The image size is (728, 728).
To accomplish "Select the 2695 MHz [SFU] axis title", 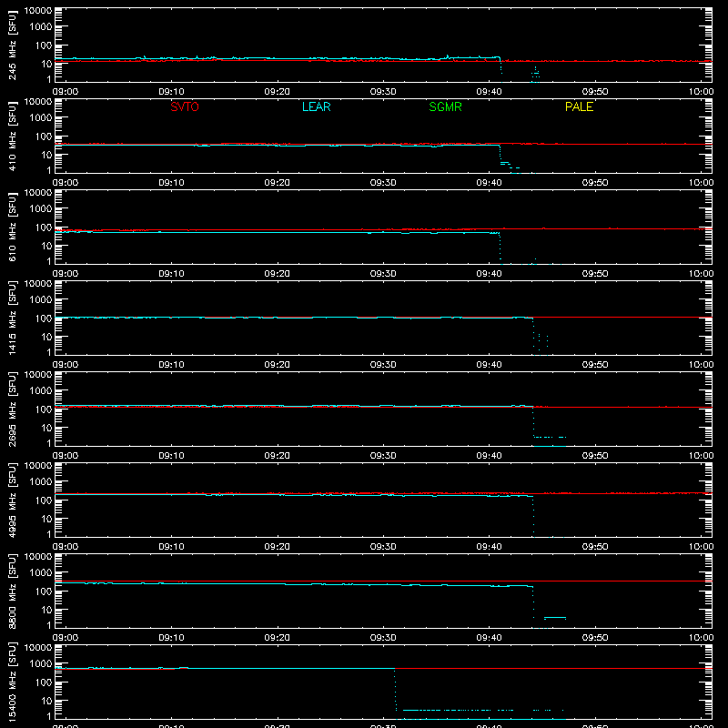I will 13,409.
